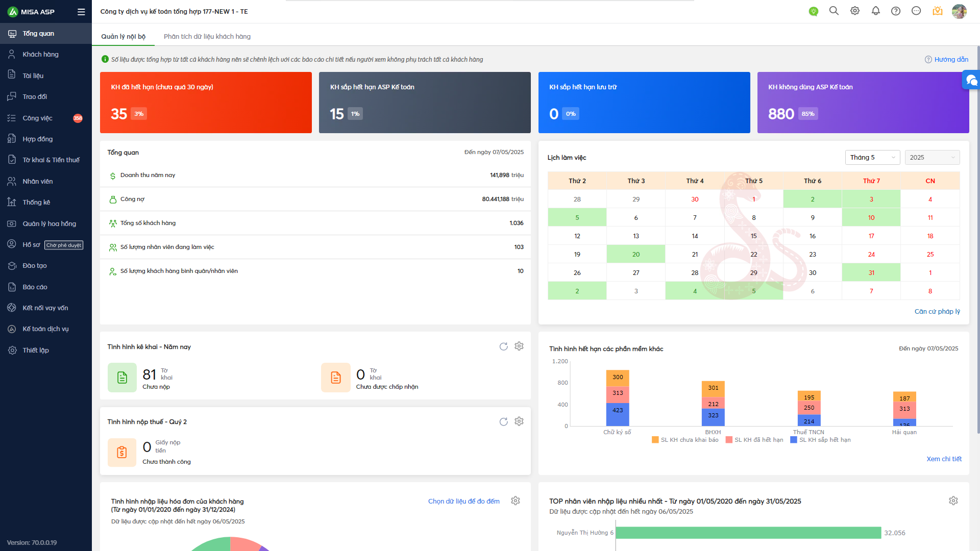Open Quản lý hoa hồng in sidebar

pos(46,223)
